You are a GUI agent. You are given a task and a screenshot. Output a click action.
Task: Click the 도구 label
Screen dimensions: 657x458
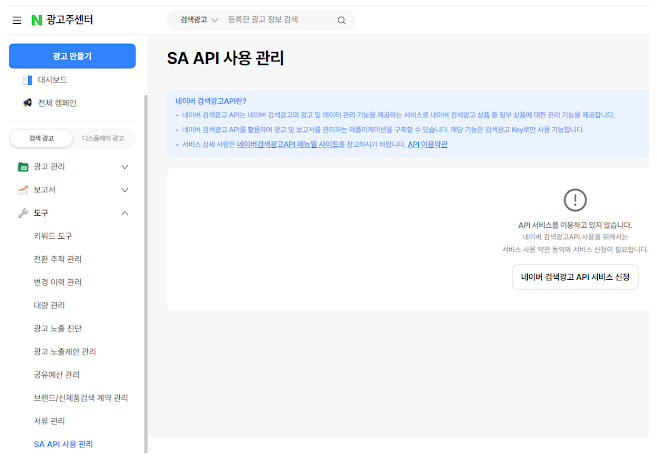[x=41, y=213]
